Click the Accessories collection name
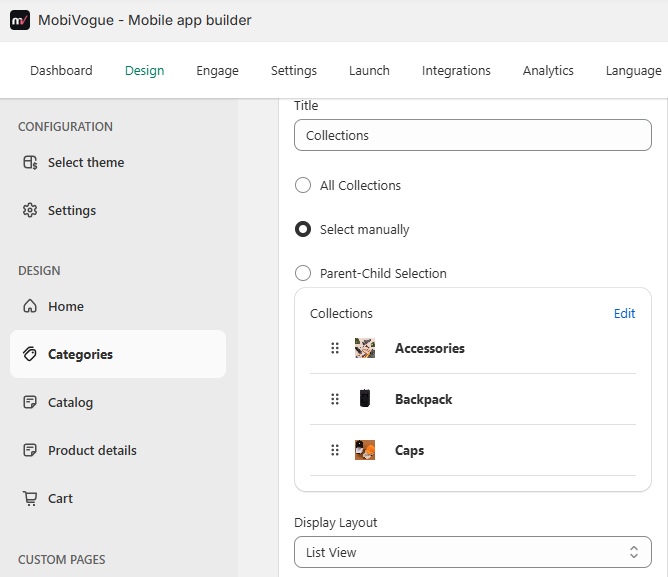Image resolution: width=668 pixels, height=577 pixels. (430, 348)
